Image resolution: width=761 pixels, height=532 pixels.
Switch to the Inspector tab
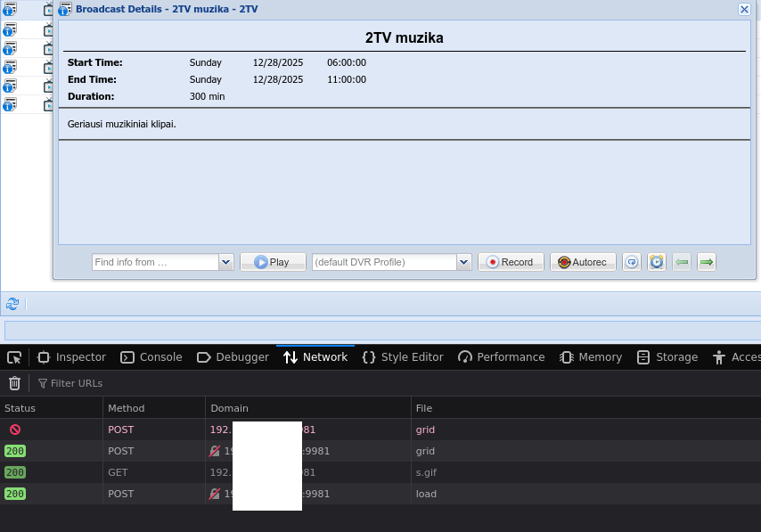[72, 357]
